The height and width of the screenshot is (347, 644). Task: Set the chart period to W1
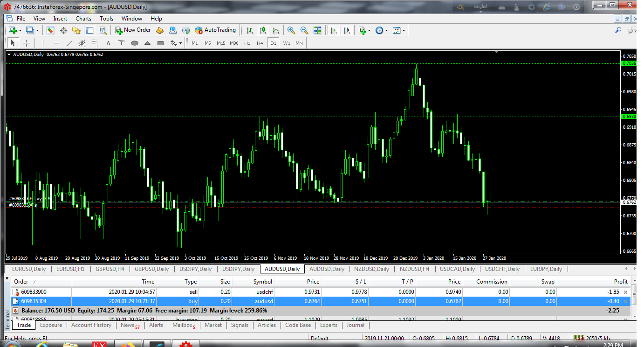pos(286,43)
